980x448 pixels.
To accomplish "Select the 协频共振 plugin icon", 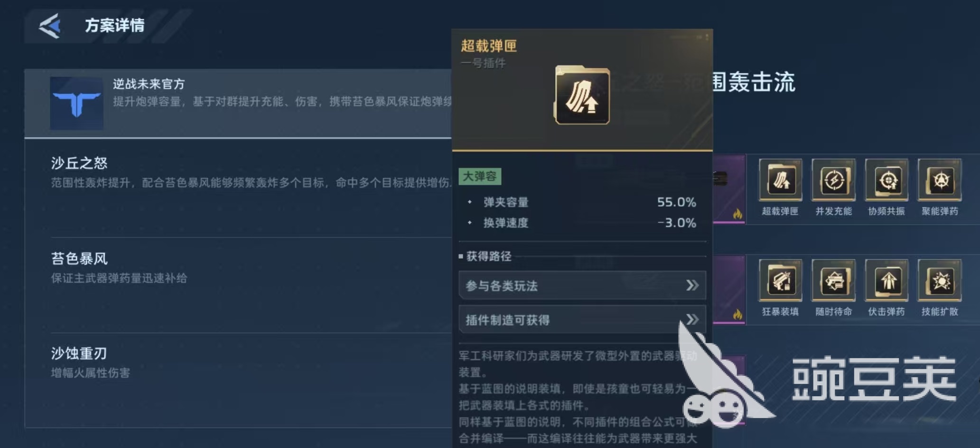I will pos(887,180).
